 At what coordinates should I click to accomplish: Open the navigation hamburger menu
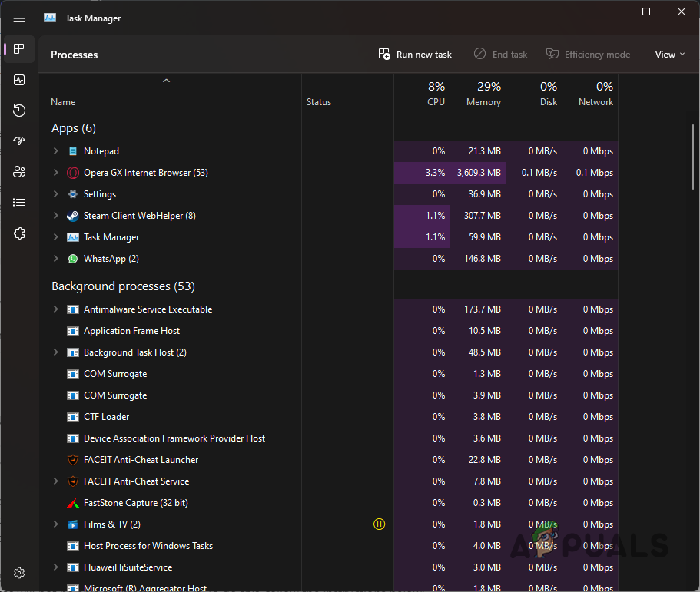(18, 18)
